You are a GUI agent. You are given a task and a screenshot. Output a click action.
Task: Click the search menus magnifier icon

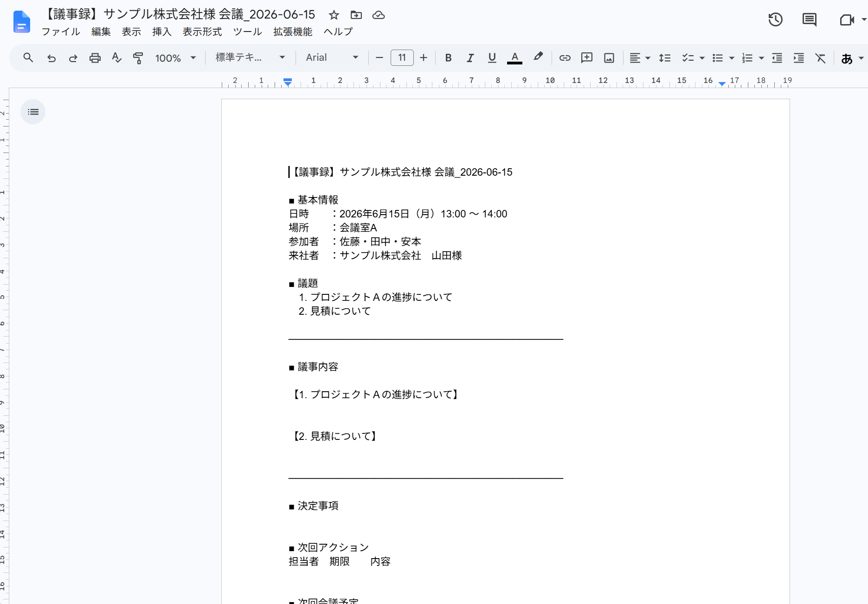pos(28,57)
